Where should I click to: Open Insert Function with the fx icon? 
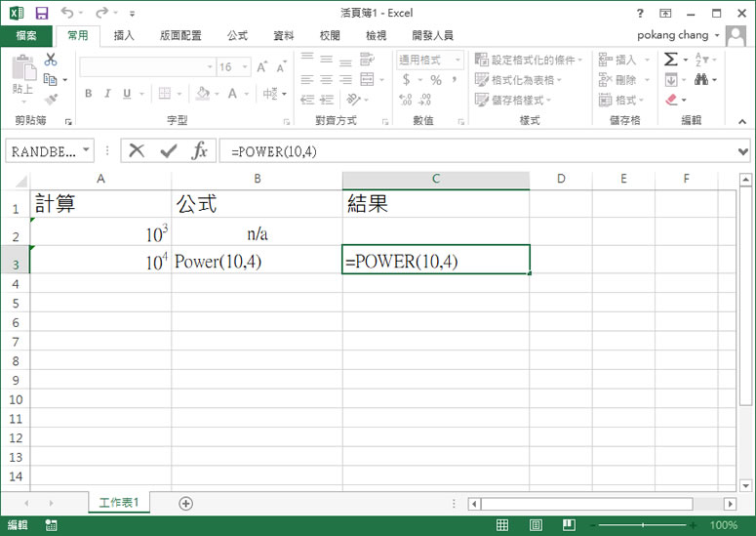[x=199, y=151]
